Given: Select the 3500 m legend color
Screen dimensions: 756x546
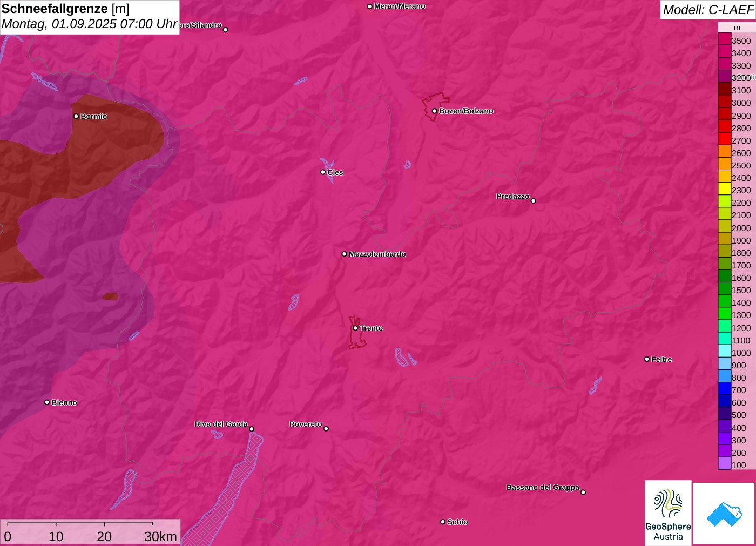Looking at the screenshot, I should pyautogui.click(x=725, y=39).
